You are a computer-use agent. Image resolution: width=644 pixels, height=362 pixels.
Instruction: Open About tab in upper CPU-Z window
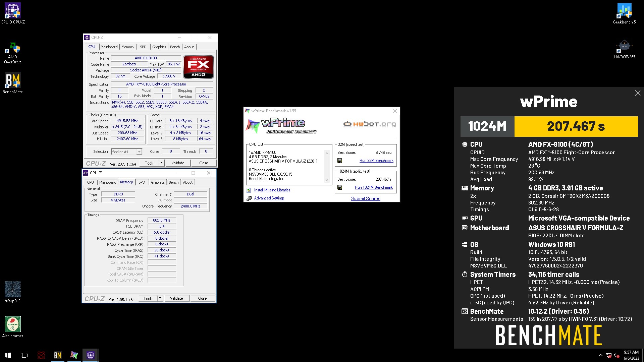pos(189,47)
